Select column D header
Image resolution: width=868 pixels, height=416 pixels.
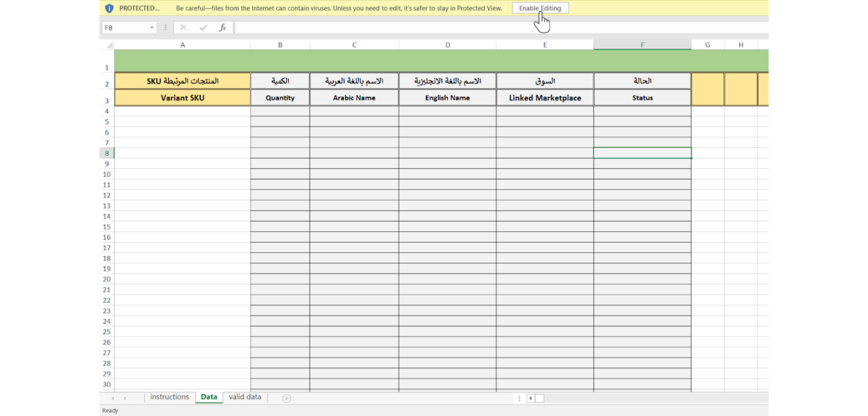point(448,45)
